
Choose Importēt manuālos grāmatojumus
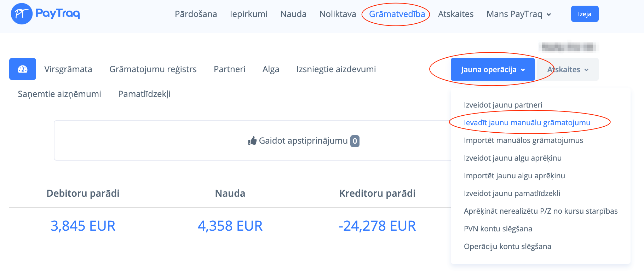tap(523, 140)
